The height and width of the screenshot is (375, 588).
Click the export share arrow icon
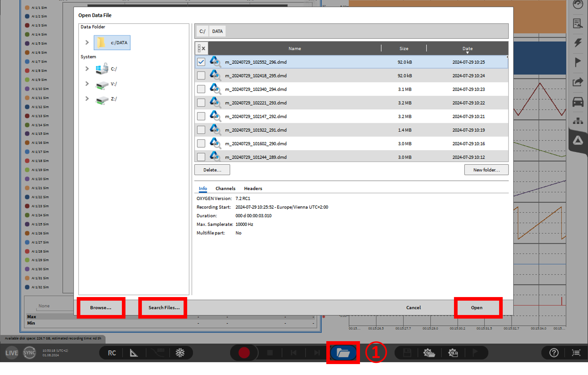[x=578, y=82]
